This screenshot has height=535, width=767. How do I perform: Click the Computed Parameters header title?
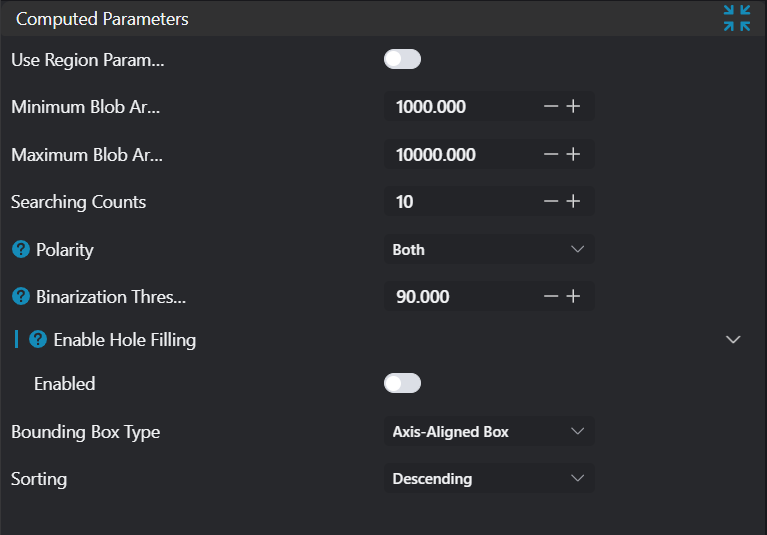[102, 19]
